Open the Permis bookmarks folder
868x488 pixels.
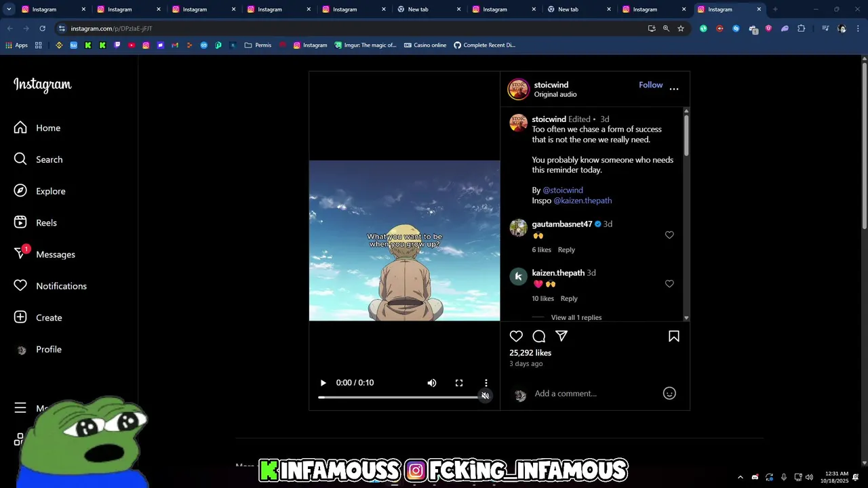point(258,45)
